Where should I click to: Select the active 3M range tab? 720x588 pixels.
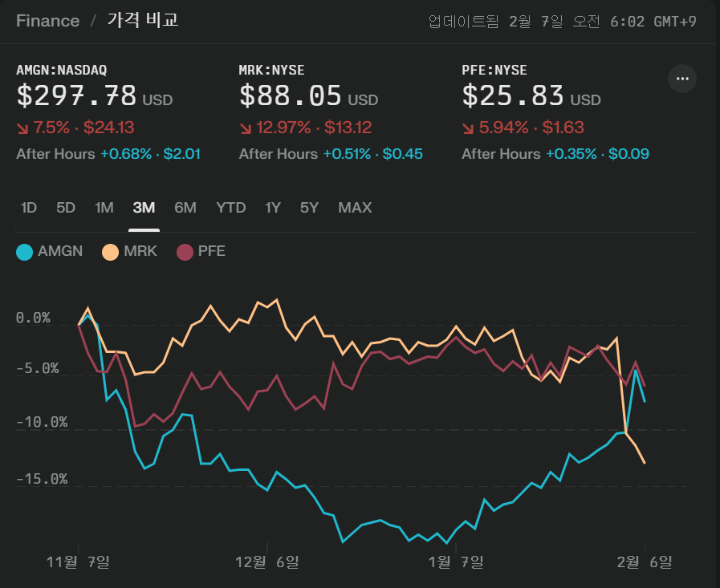[144, 208]
